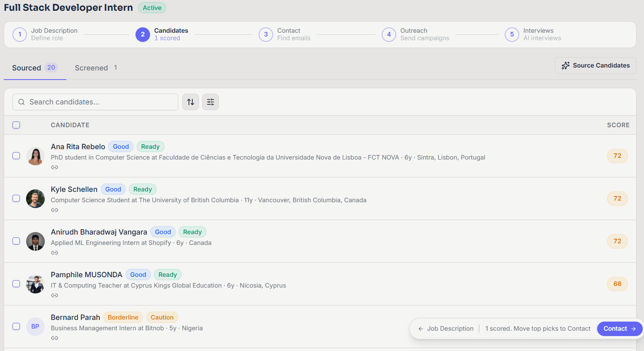Click Anirudh Bharadwaj Vangara's score 72 badge
Screen dimensions: 644x351
click(x=617, y=241)
